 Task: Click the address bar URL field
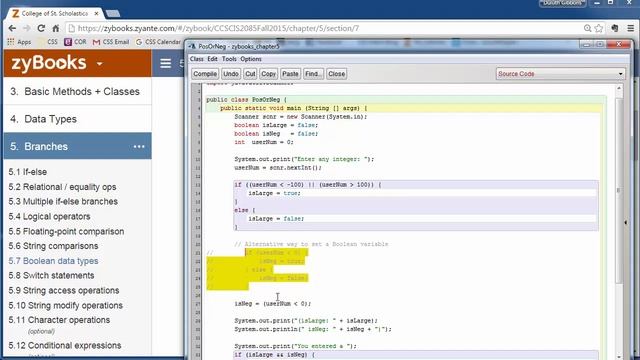pyautogui.click(x=327, y=28)
